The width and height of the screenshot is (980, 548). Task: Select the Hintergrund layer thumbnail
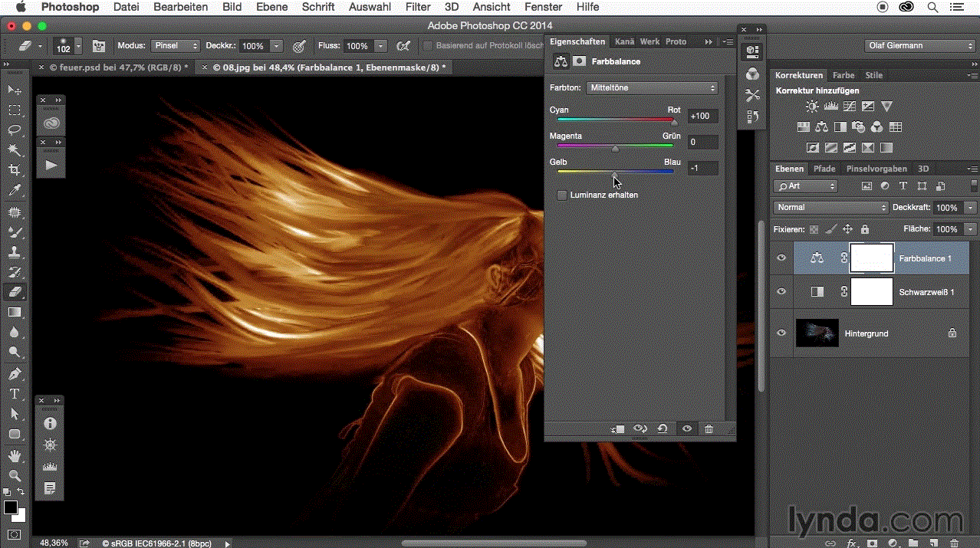[x=817, y=333]
